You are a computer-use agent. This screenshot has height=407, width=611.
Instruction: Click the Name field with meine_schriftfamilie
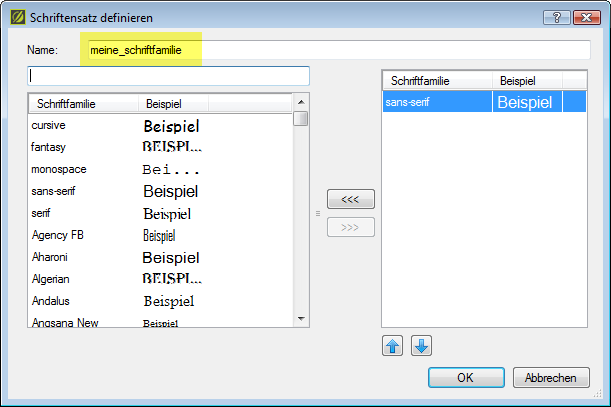[x=336, y=50]
